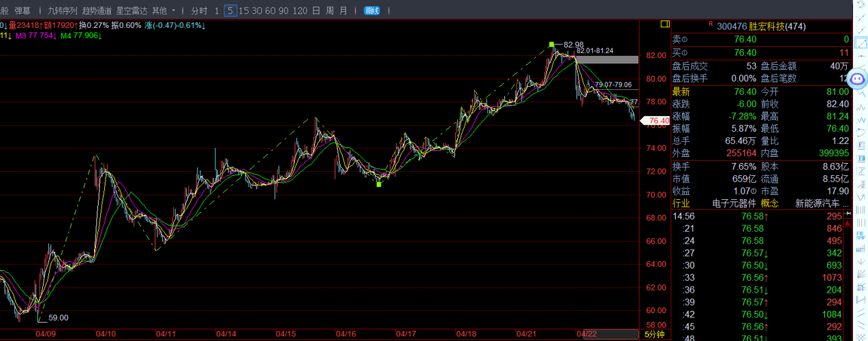This screenshot has width=868, height=341.
Task: Select the 90-minute period
Action: 283,10
